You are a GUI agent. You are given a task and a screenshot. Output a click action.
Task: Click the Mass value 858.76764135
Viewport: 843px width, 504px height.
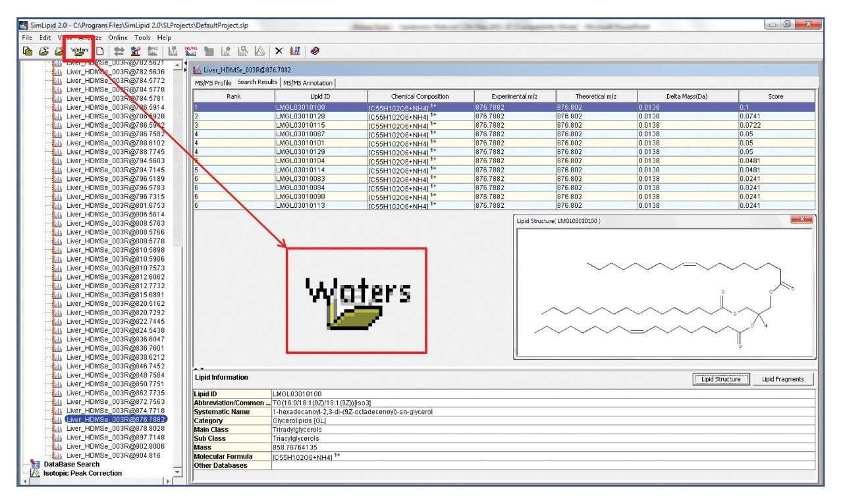click(x=543, y=447)
